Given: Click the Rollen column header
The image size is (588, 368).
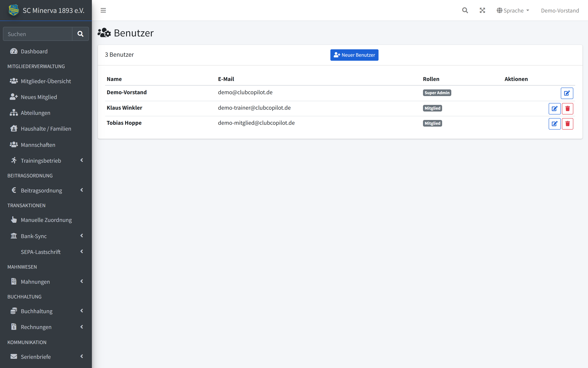Looking at the screenshot, I should pos(431,79).
